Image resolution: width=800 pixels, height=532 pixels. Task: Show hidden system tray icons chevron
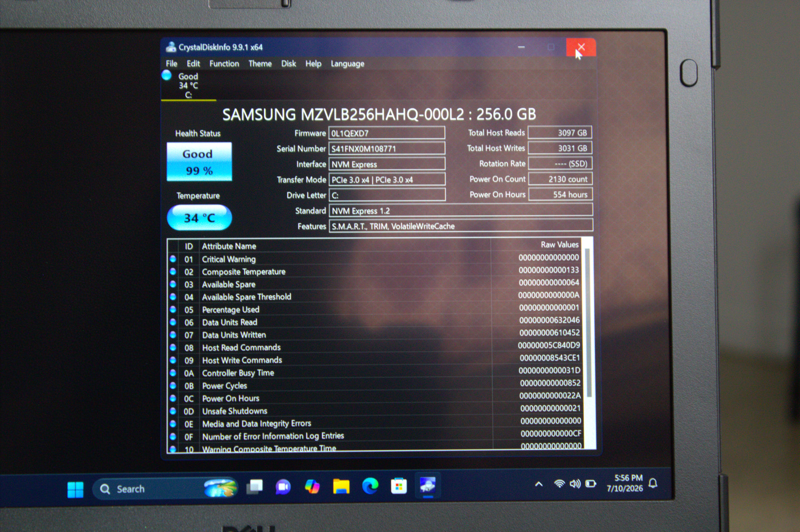click(538, 484)
